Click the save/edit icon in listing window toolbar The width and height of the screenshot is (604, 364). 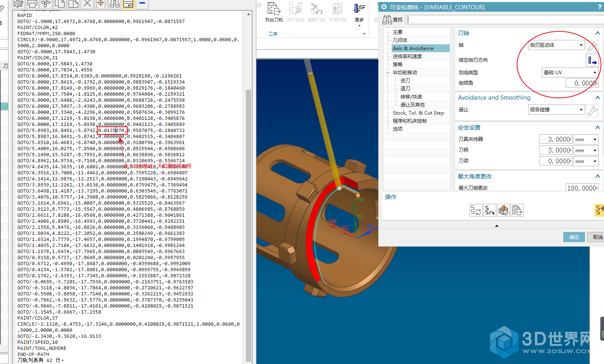(19, 4)
